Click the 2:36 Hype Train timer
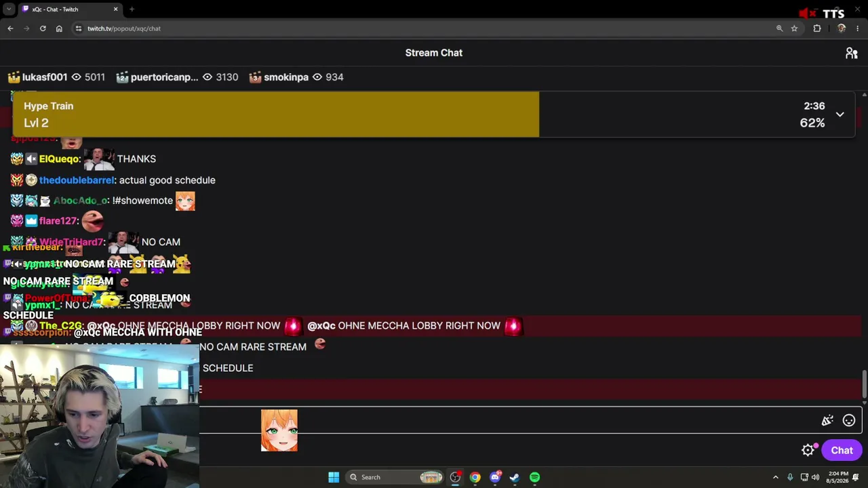Image resolution: width=868 pixels, height=488 pixels. [x=814, y=106]
